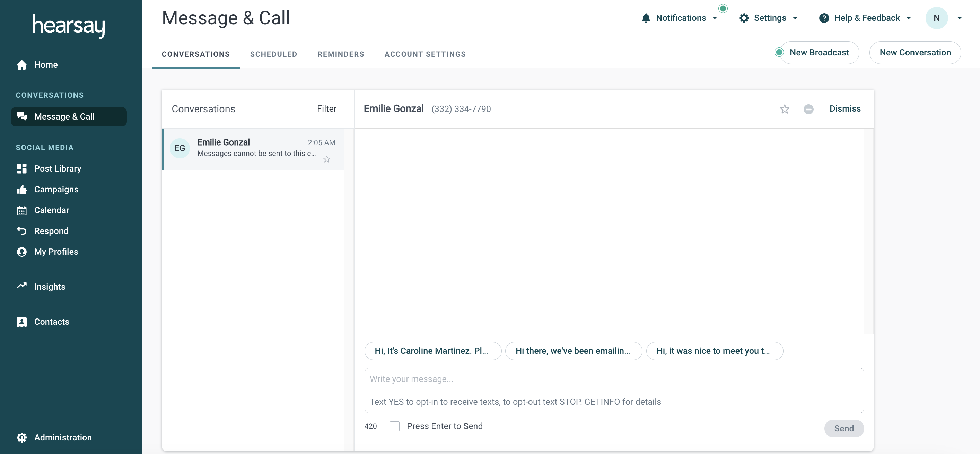Viewport: 980px width, 454px height.
Task: Insert template 'Hi, it was nice to meet you'
Action: [x=714, y=351]
